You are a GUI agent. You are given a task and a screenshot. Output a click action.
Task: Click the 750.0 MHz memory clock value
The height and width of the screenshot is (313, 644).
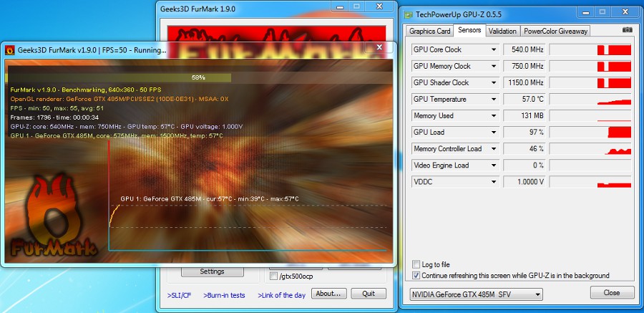point(525,66)
